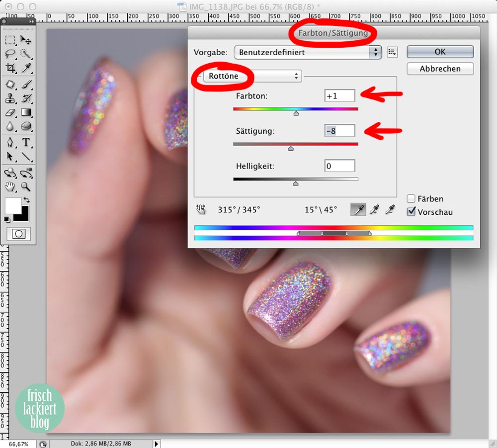
Task: Select the History Brush tool
Action: coord(26,98)
